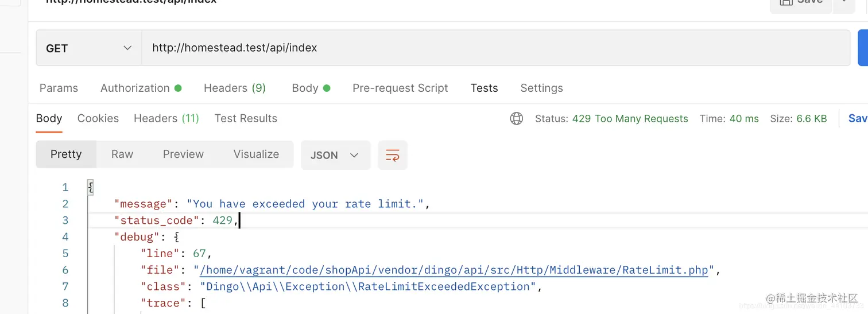Show the response Cookies tab
This screenshot has width=868, height=314.
coord(98,118)
